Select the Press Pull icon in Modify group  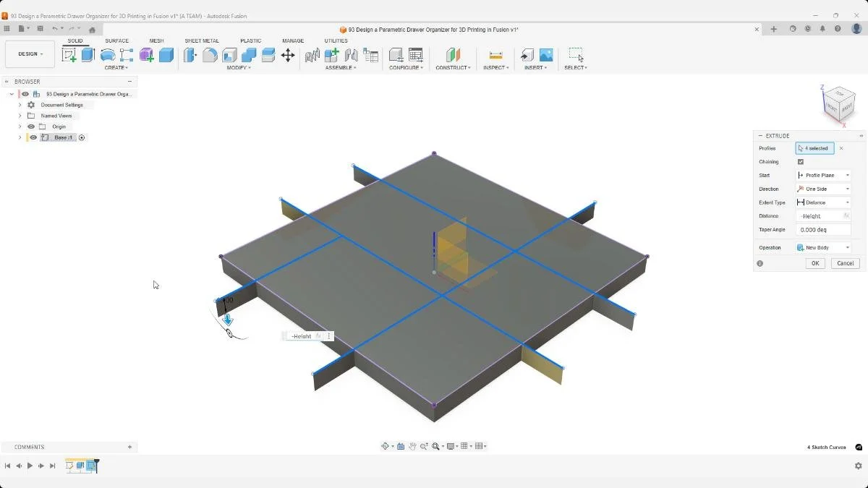190,55
